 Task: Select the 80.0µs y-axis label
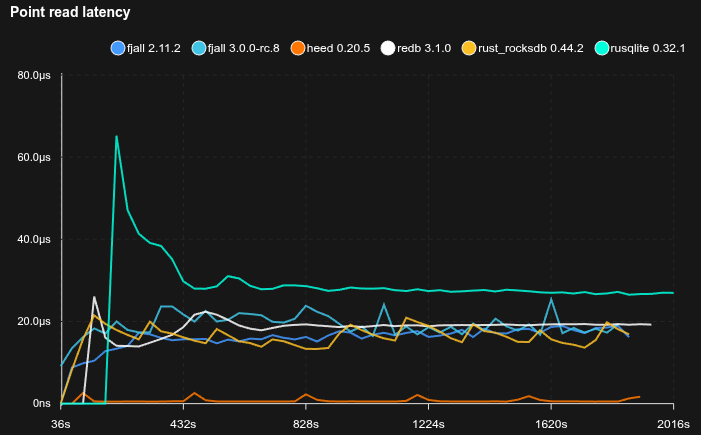coord(33,75)
